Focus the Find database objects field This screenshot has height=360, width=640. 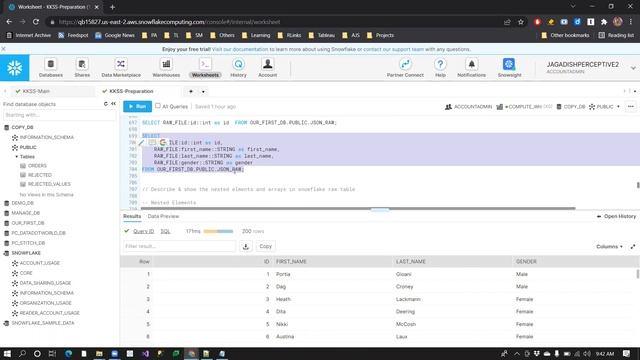coord(59,115)
